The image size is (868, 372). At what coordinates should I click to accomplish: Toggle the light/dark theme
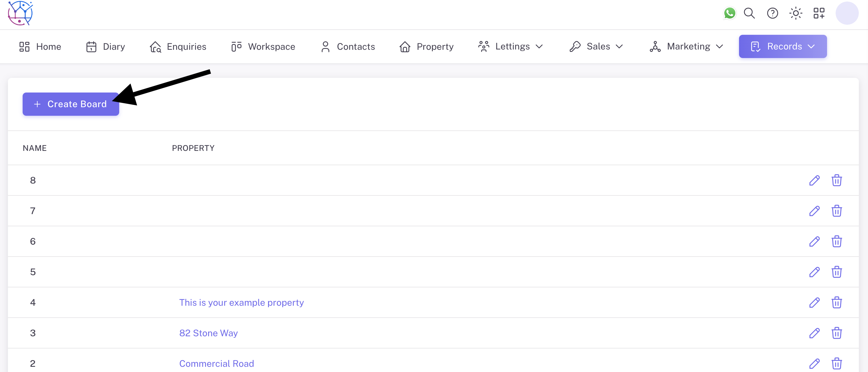tap(796, 13)
